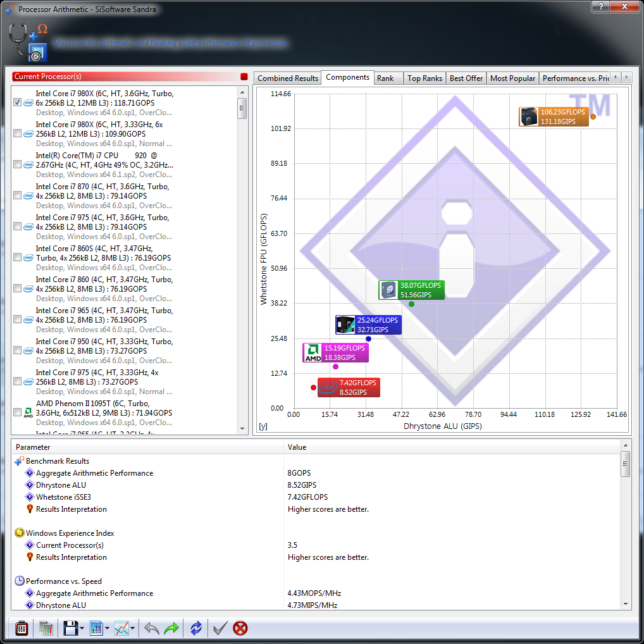Viewport: 644px width, 644px height.
Task: Switch to the Combined Results tab
Action: point(288,78)
